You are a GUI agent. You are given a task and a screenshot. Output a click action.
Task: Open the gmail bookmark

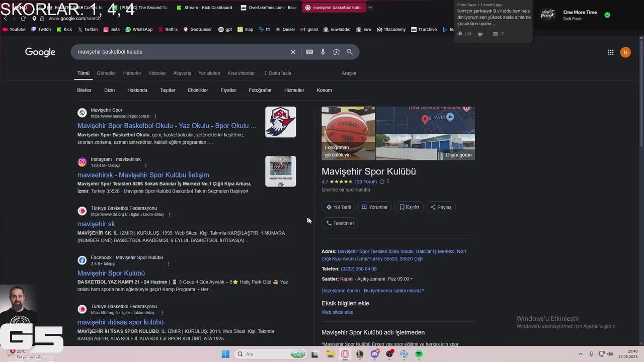pyautogui.click(x=309, y=30)
